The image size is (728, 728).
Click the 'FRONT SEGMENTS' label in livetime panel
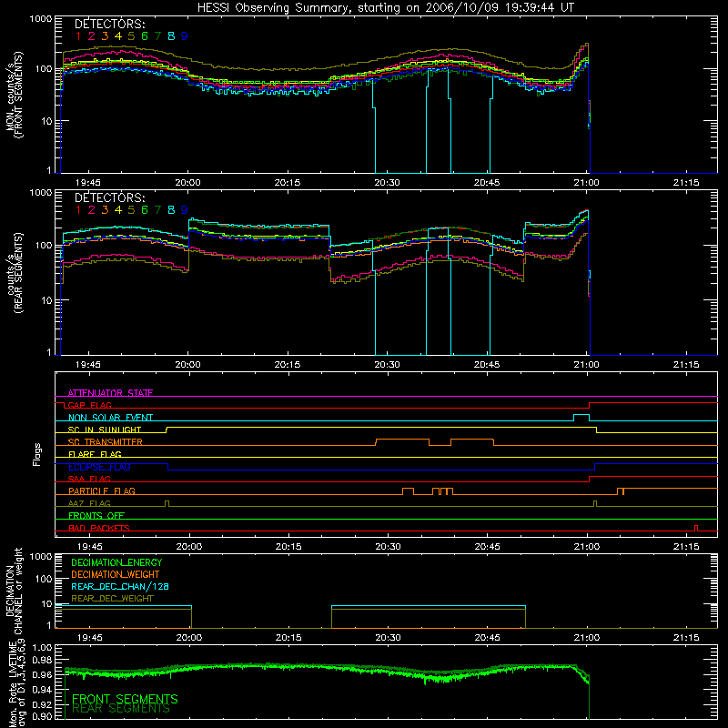(125, 699)
